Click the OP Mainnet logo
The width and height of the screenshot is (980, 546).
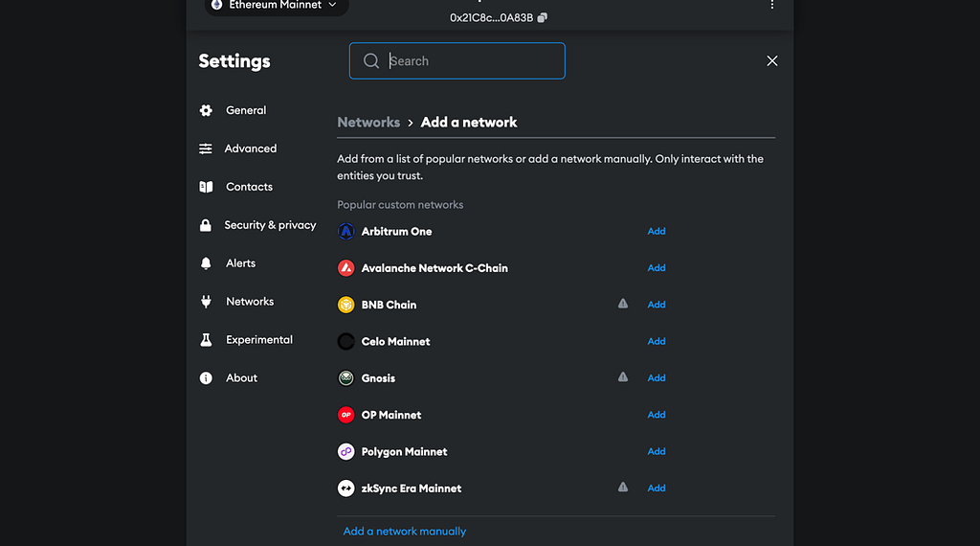click(345, 415)
